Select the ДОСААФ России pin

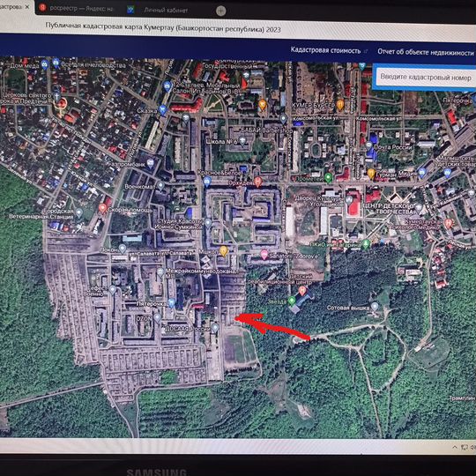[215, 328]
